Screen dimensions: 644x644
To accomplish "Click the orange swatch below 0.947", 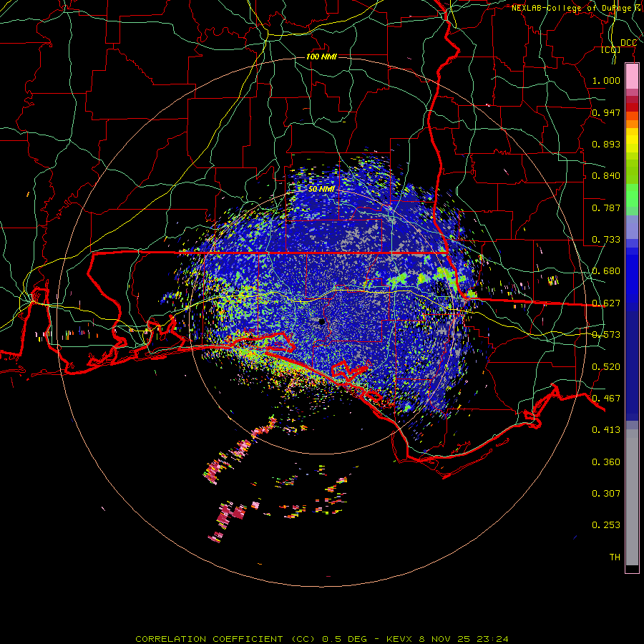I will coord(632,124).
